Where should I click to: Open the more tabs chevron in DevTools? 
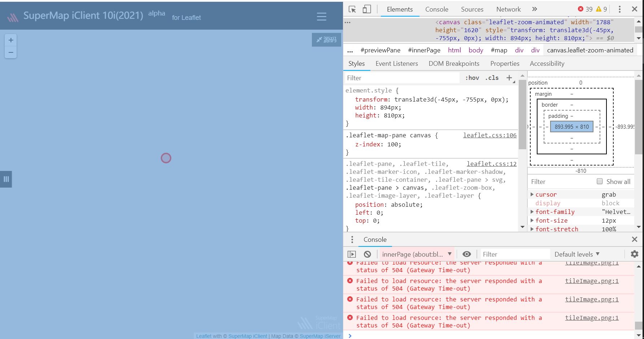coord(535,9)
